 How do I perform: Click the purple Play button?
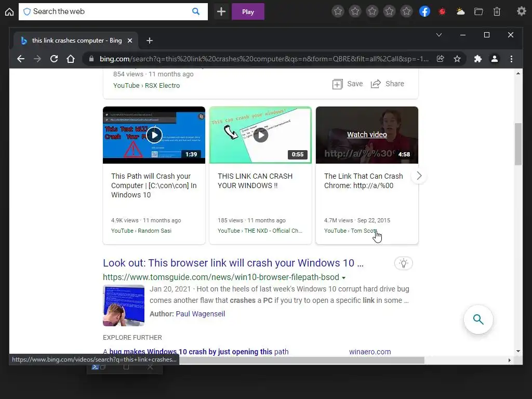click(x=248, y=11)
